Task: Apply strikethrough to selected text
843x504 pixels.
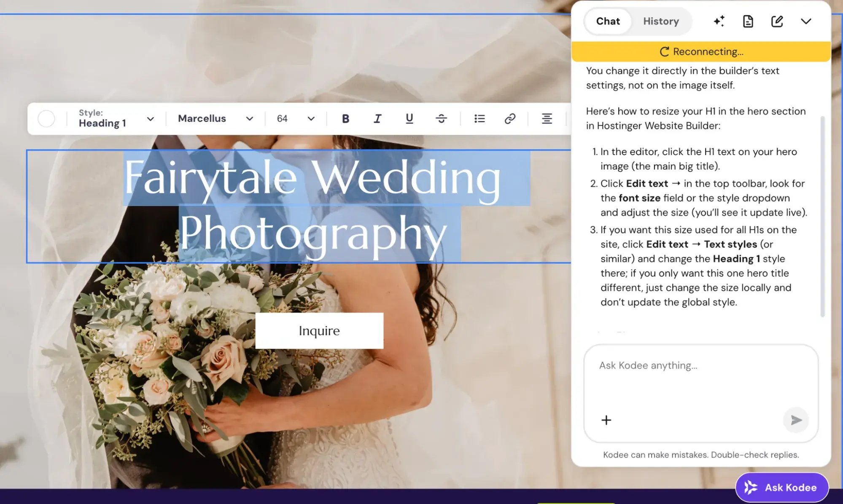Action: point(441,119)
